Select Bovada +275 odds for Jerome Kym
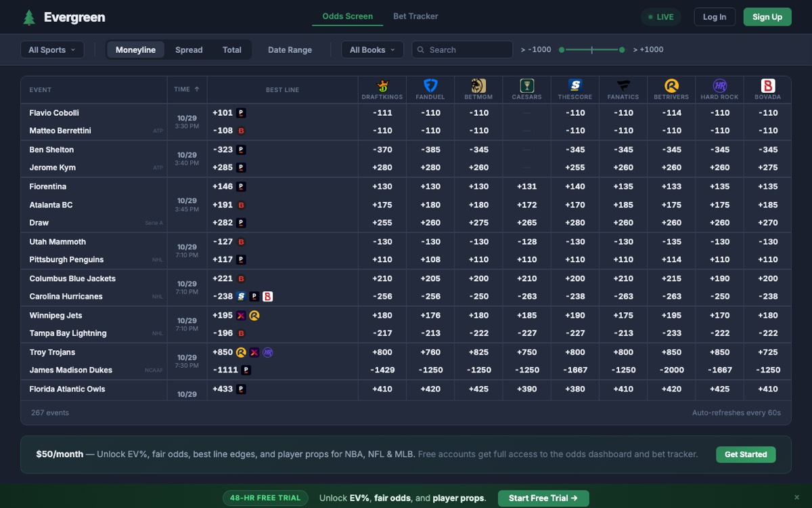 point(768,167)
